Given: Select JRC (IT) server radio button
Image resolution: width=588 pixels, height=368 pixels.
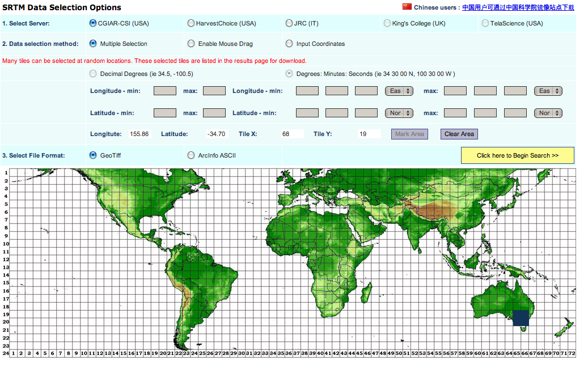Looking at the screenshot, I should click(289, 23).
